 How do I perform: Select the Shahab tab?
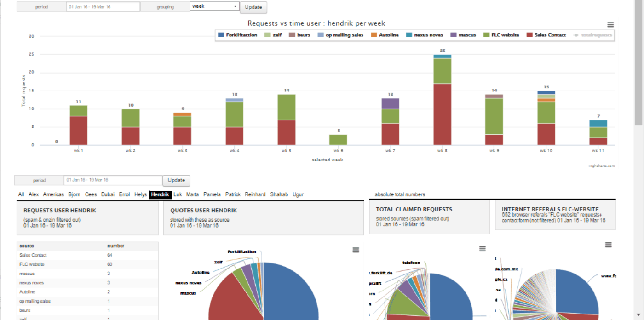click(279, 194)
